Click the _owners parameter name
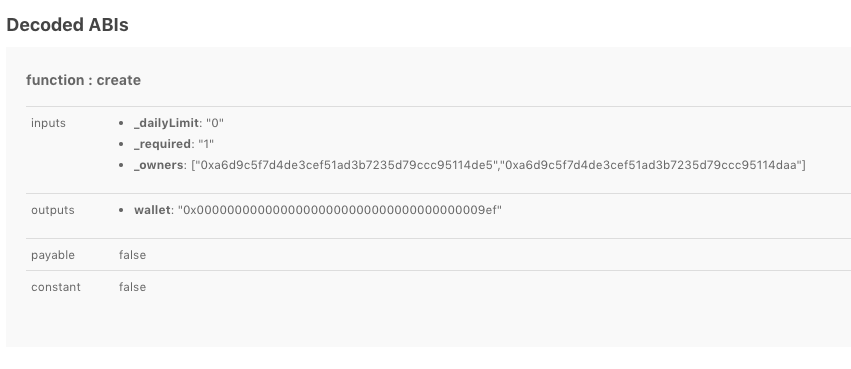 pos(158,165)
